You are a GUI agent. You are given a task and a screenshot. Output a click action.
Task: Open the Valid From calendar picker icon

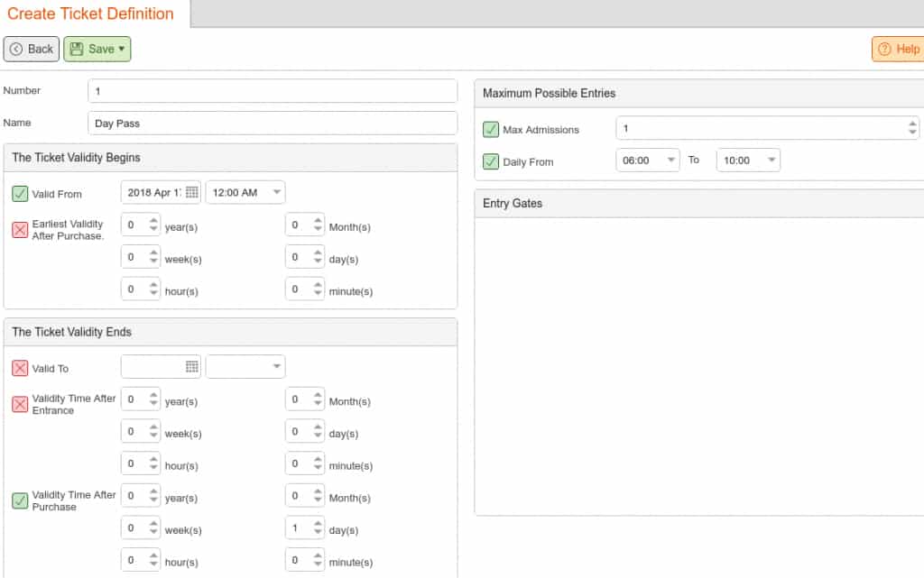point(191,192)
